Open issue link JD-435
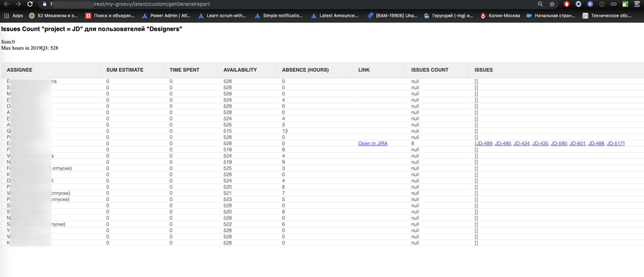The image size is (644, 277). [x=540, y=144]
